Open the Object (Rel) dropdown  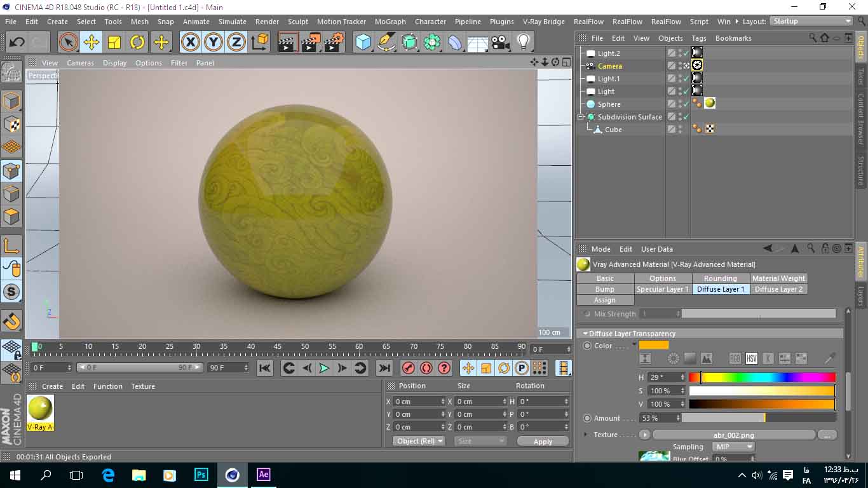[418, 441]
